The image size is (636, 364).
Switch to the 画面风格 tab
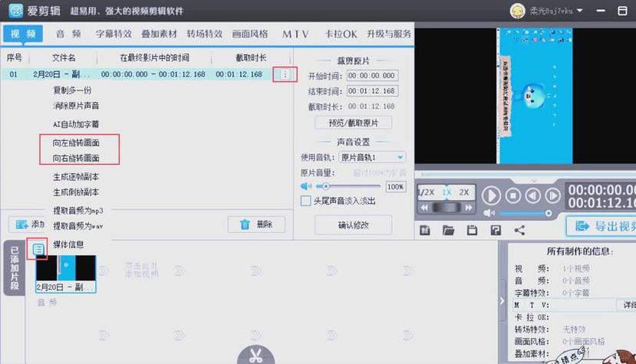click(250, 34)
